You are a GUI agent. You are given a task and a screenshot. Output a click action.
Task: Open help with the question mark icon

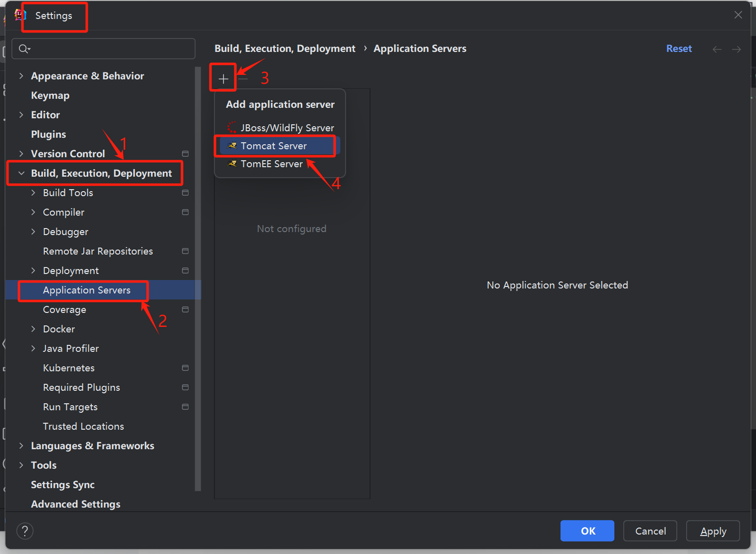(25, 531)
